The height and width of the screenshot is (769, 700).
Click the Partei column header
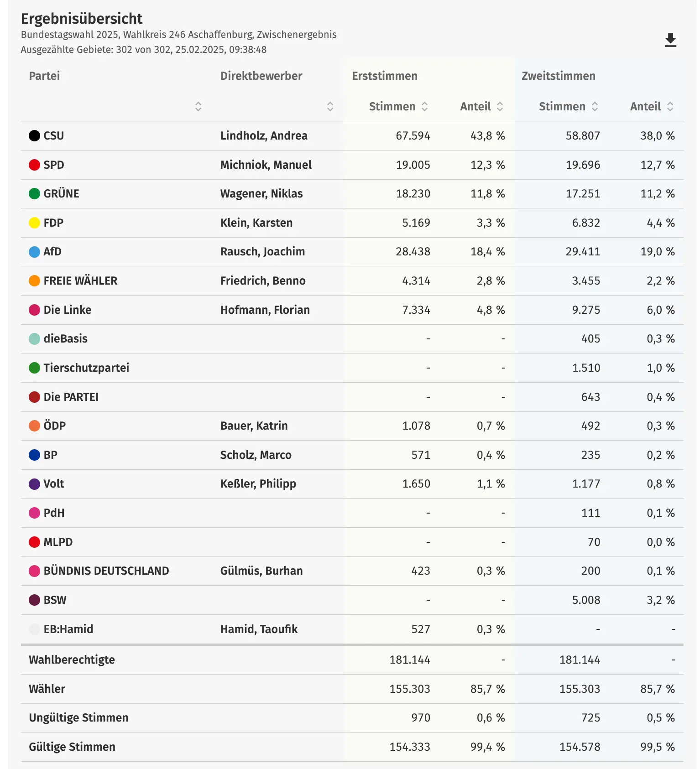coord(44,76)
